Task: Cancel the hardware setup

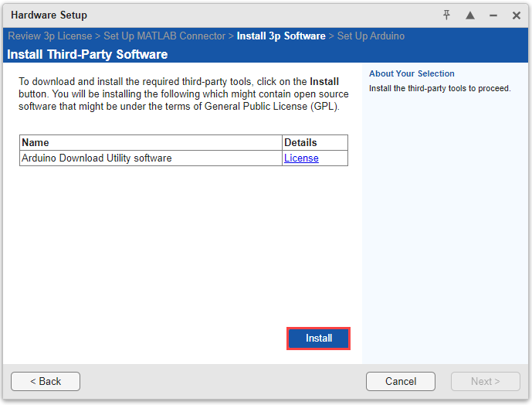Action: pos(401,381)
